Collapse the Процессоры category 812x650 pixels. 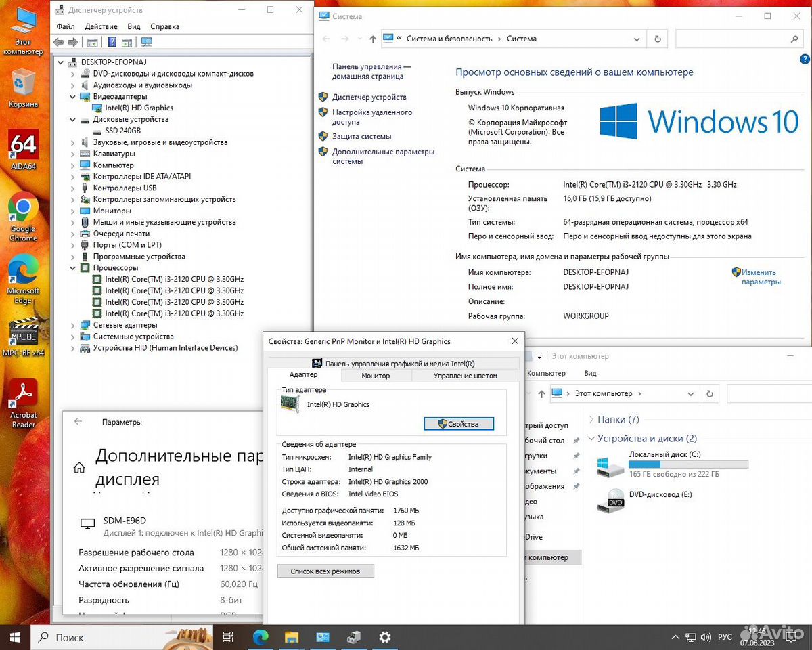73,268
